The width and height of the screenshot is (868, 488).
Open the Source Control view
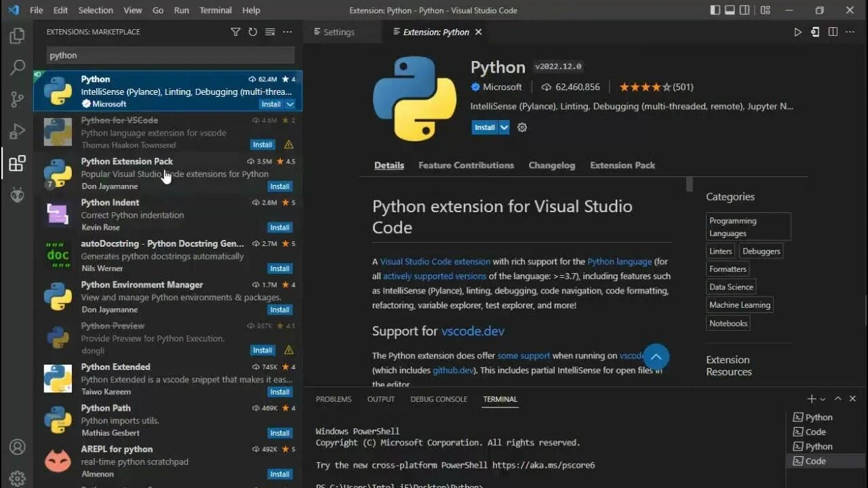[x=17, y=100]
